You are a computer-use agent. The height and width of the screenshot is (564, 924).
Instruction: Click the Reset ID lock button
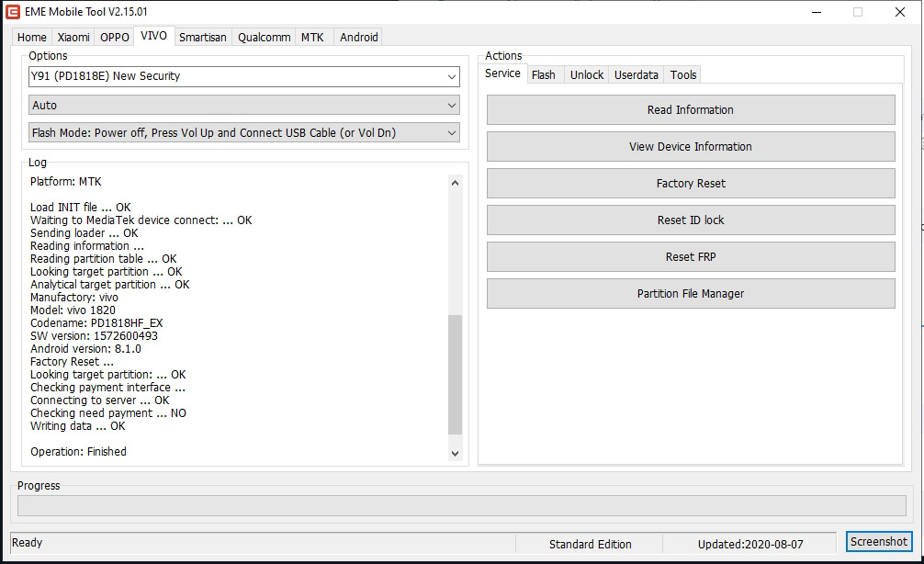691,220
